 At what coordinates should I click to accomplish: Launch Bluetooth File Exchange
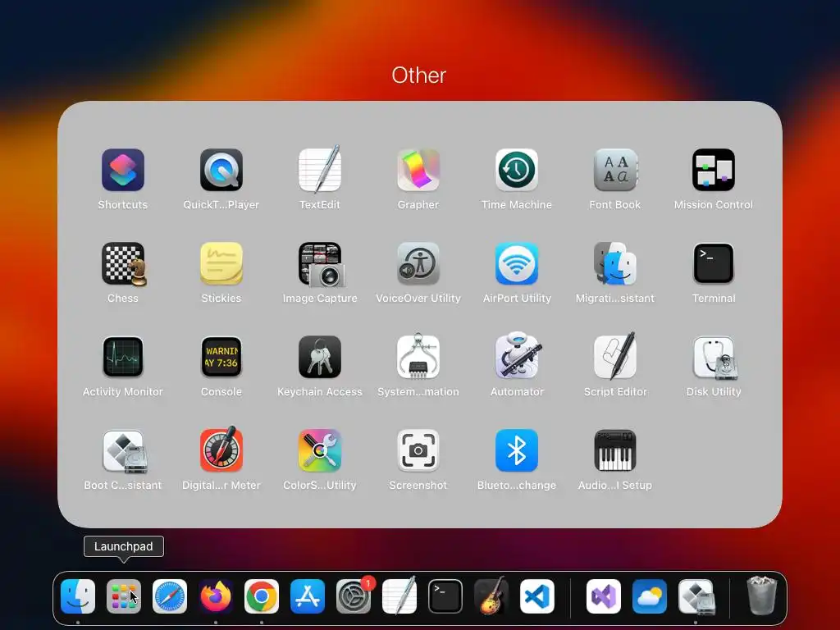(x=517, y=450)
